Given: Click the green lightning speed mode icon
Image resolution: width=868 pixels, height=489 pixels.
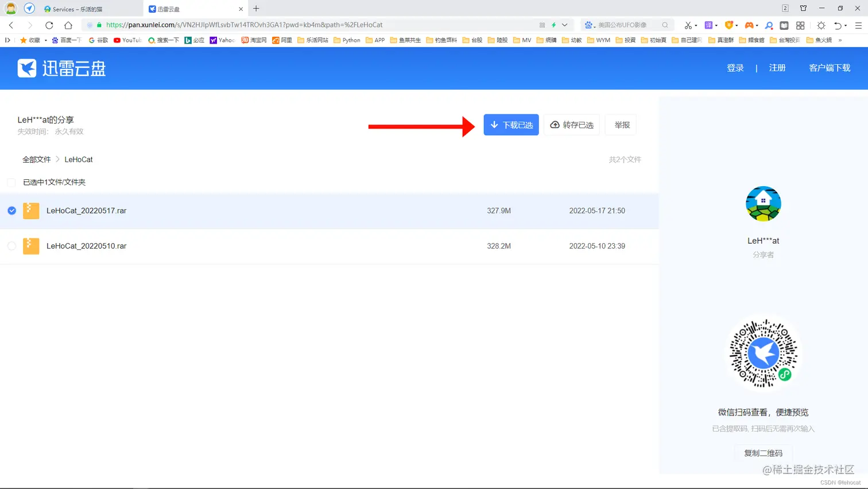Looking at the screenshot, I should pos(553,25).
